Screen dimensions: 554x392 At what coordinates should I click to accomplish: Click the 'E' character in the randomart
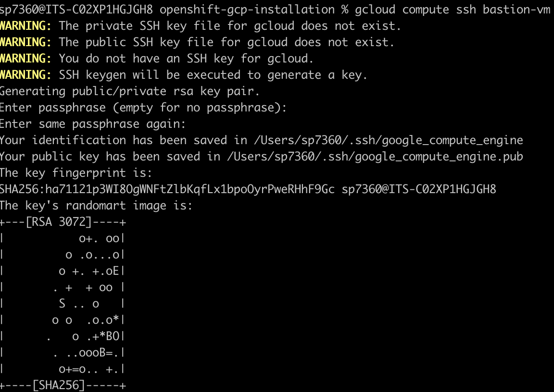116,271
